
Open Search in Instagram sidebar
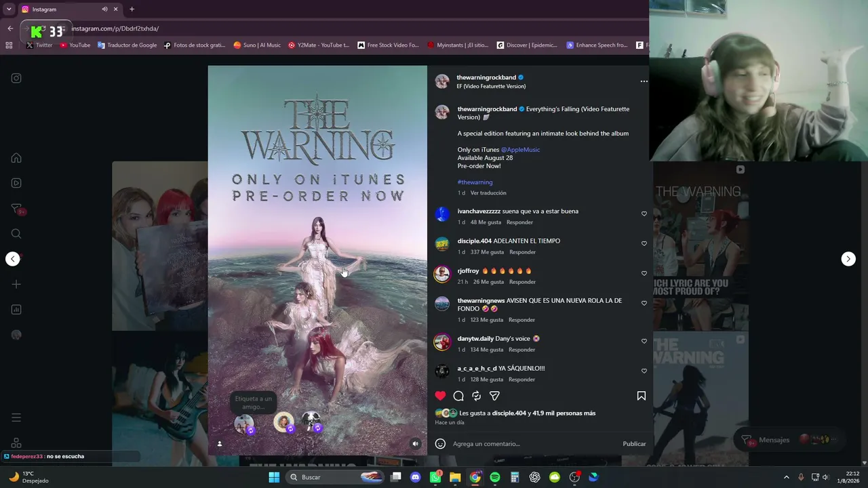[x=16, y=234]
